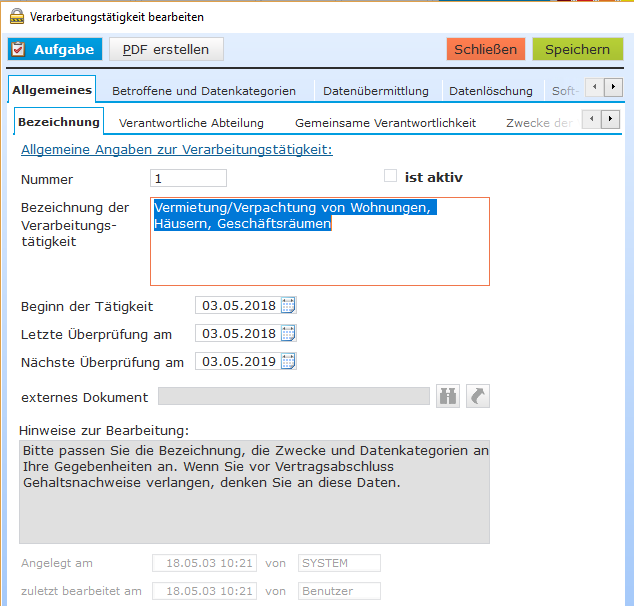The image size is (635, 606).
Task: Click window title Verarbeitungstätigkeit bearbeiten
Action: click(x=117, y=17)
